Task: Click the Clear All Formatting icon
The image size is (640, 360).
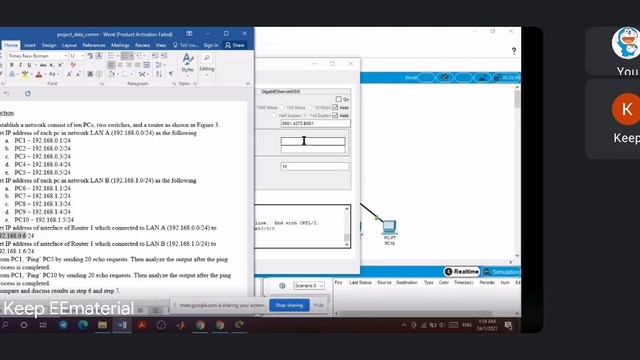Action: click(x=73, y=65)
